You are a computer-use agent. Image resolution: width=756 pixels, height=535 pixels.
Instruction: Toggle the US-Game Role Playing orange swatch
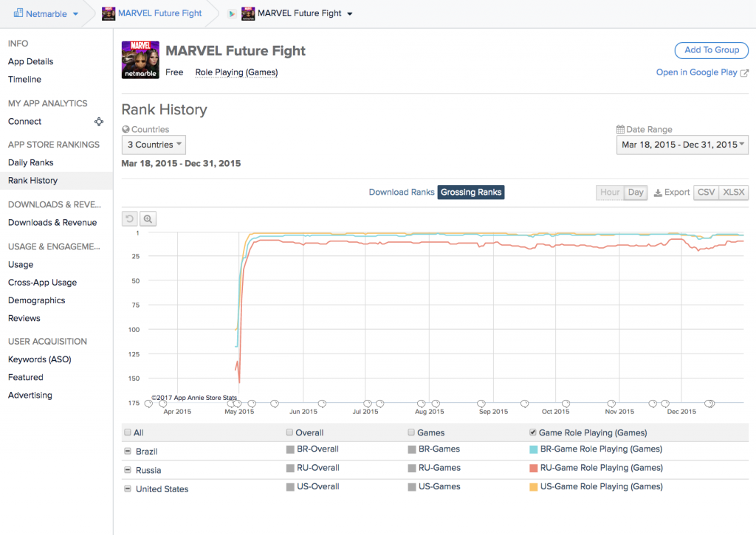pyautogui.click(x=534, y=487)
